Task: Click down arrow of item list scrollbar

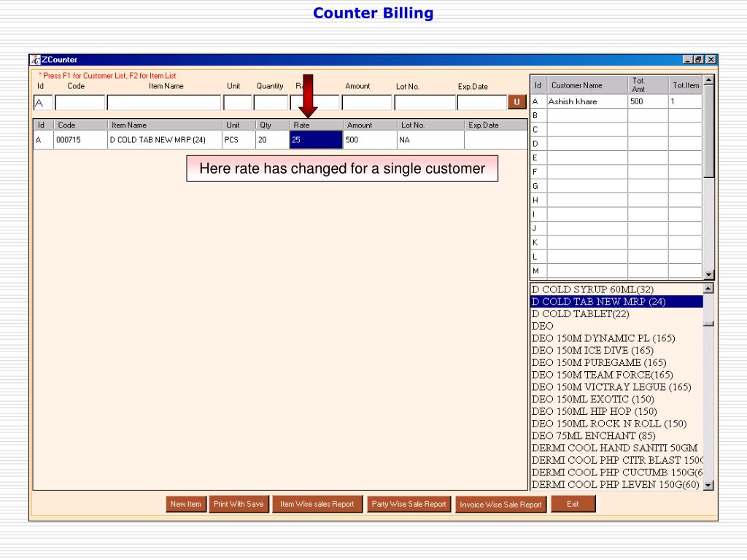Action: point(708,485)
